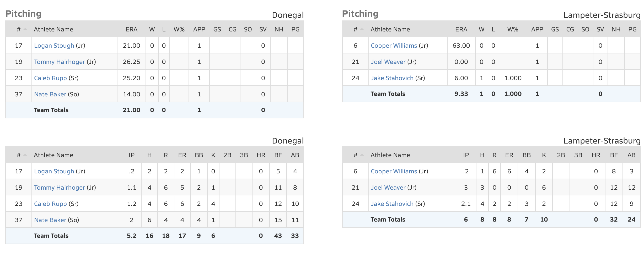The height and width of the screenshot is (253, 644).
Task: Click Athlete Name header in Lampeter-Strasburg IP table
Action: coord(390,155)
